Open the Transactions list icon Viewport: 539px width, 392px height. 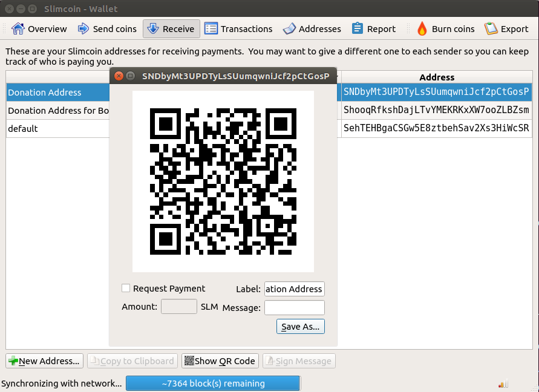coord(211,28)
